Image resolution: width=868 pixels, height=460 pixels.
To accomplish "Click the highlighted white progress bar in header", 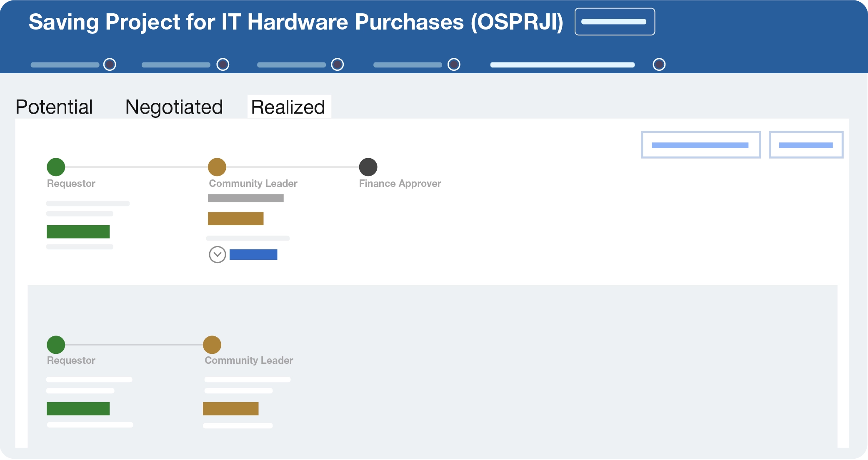I will 562,65.
